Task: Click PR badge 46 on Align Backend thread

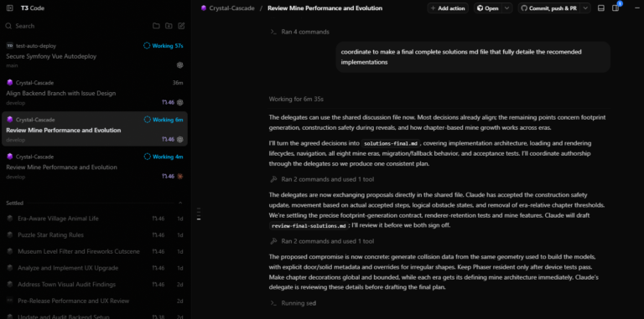Action: click(168, 102)
